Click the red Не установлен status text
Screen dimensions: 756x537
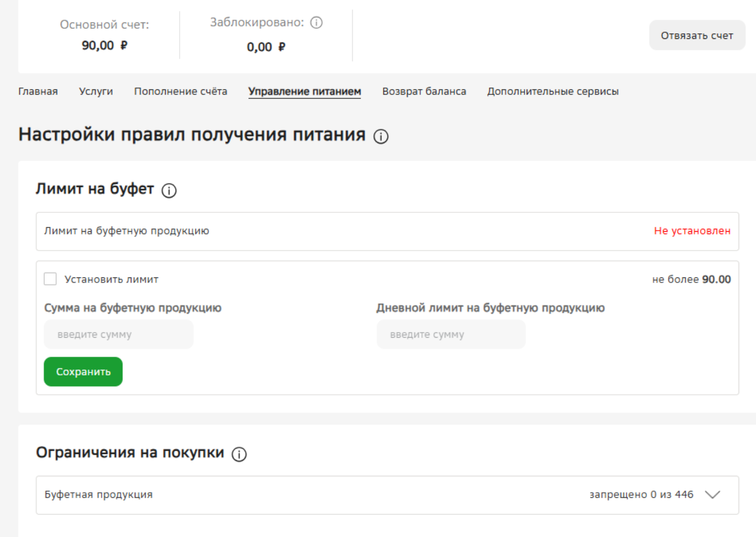pos(692,231)
